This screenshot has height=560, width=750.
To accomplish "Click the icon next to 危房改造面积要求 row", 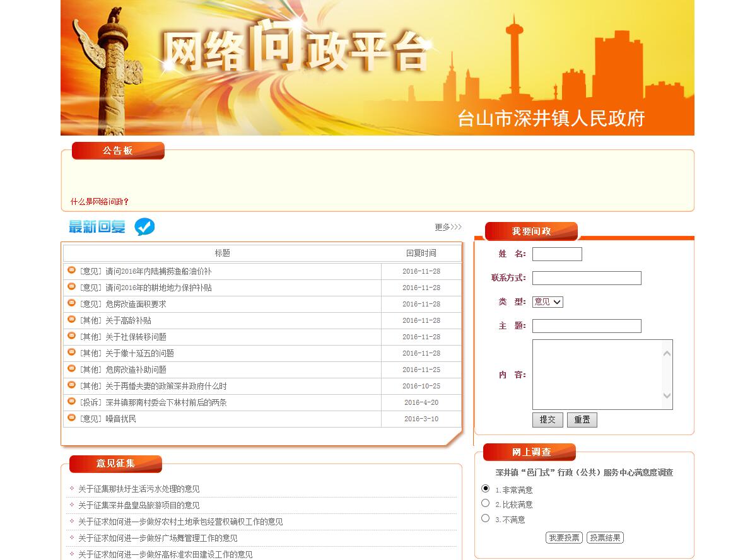I will 72,303.
